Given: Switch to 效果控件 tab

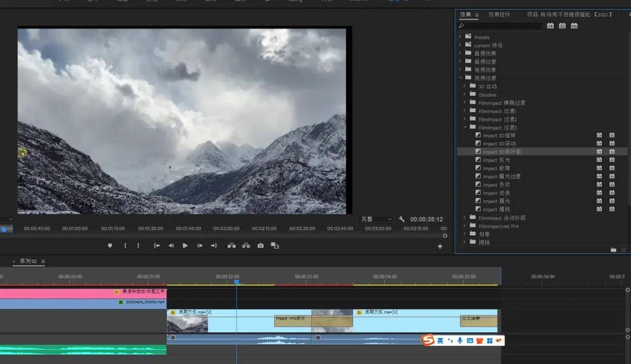Looking at the screenshot, I should (499, 14).
